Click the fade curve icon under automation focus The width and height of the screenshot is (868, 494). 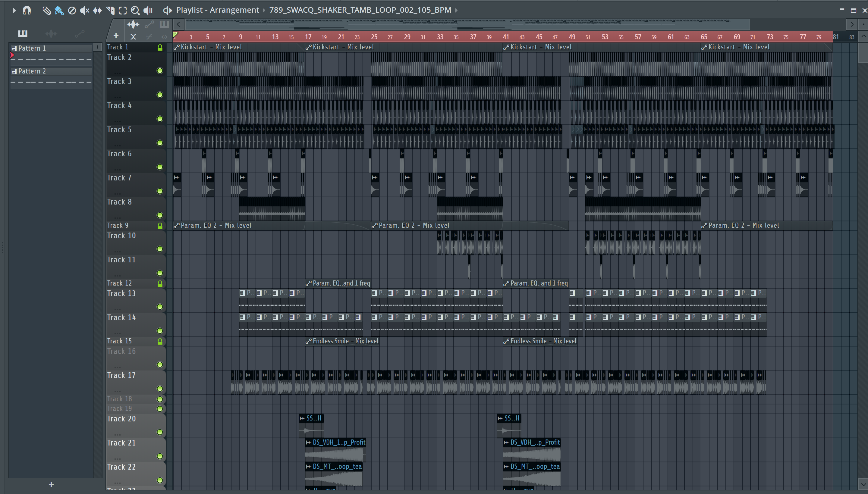point(149,37)
